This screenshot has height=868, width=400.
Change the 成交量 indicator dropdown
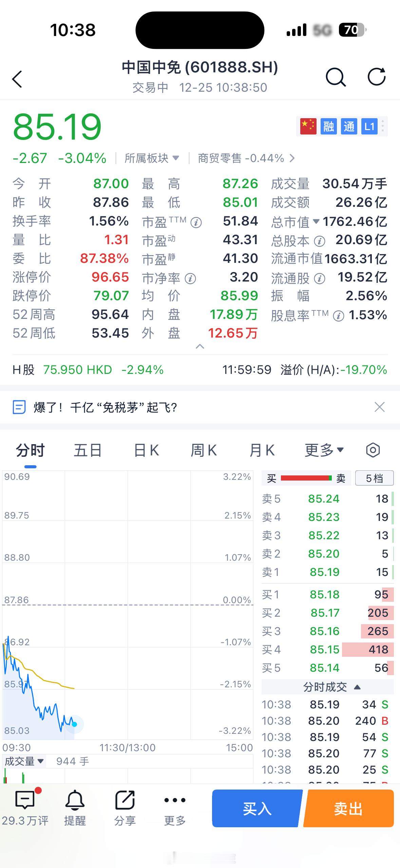[x=24, y=761]
